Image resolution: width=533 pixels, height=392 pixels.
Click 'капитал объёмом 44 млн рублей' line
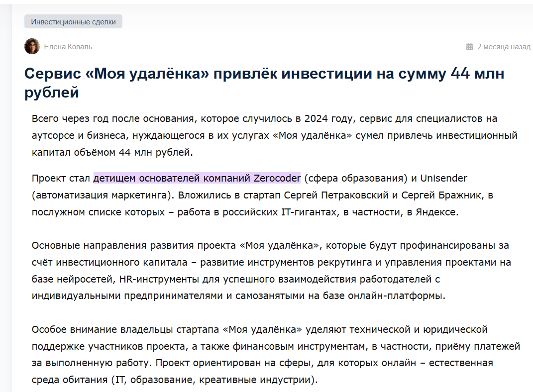(x=112, y=152)
